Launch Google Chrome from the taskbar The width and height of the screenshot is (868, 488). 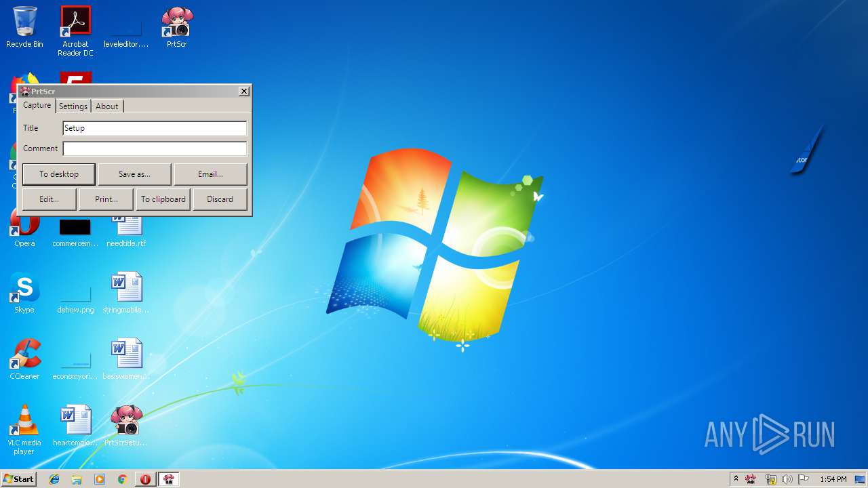coord(122,479)
